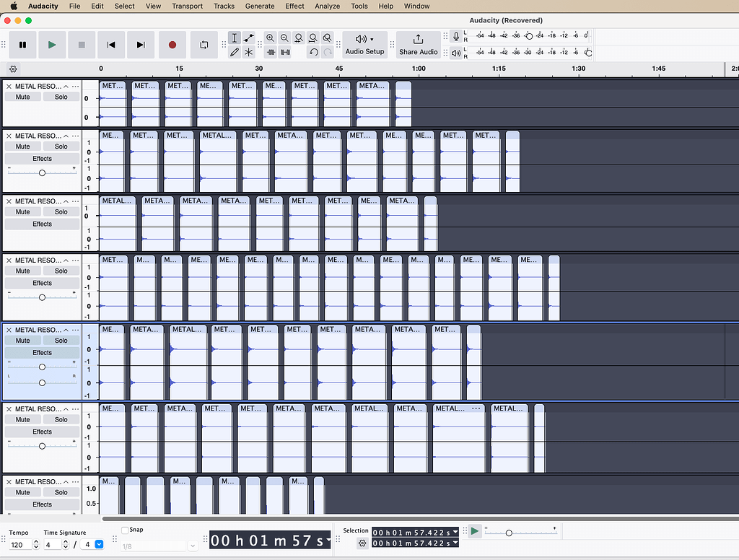Mute the first METAL RESO track
Viewport: 739px width, 560px height.
[x=22, y=96]
